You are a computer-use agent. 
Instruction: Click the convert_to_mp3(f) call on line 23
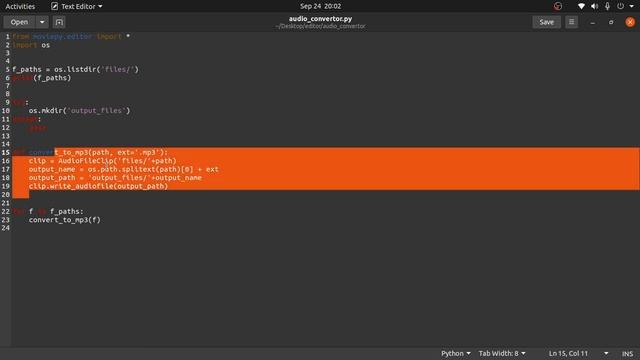pyautogui.click(x=64, y=220)
